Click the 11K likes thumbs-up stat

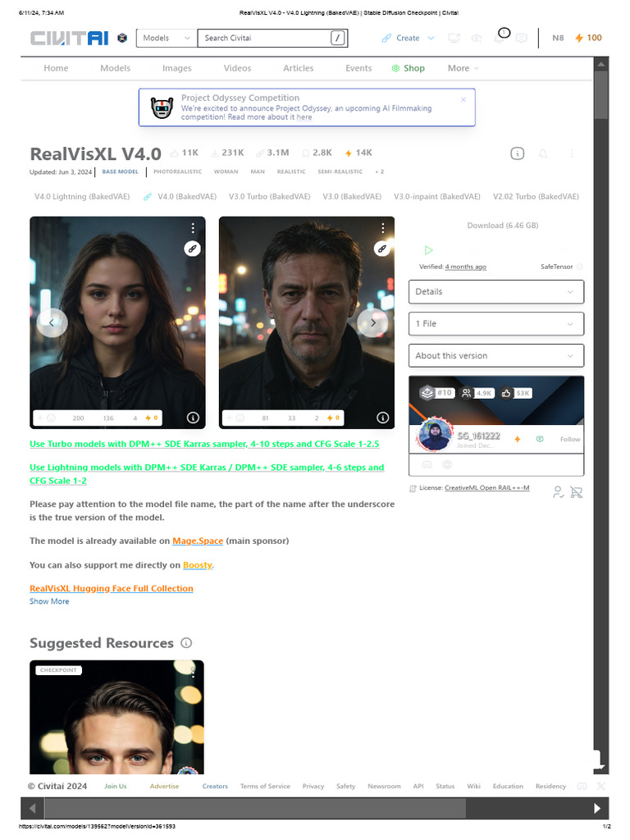(185, 153)
